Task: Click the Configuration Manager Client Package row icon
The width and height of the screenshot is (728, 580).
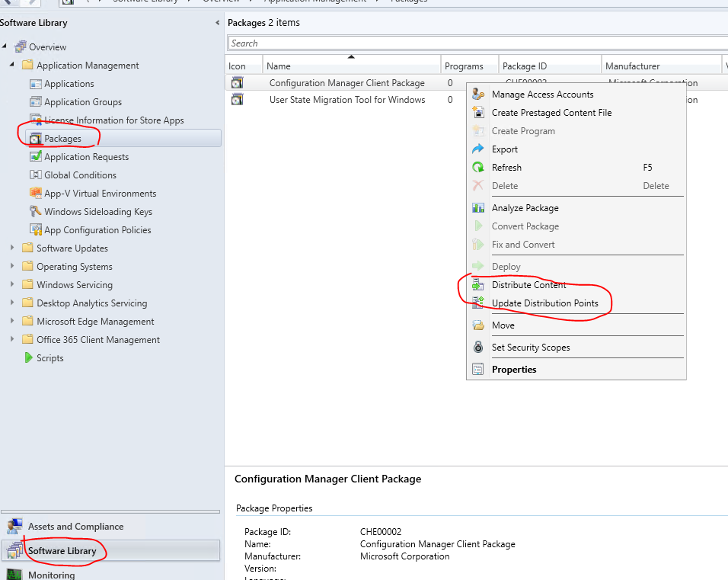Action: point(238,83)
